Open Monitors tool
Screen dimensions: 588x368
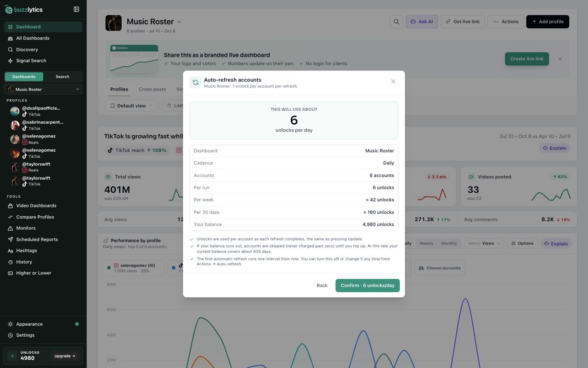pos(43,228)
